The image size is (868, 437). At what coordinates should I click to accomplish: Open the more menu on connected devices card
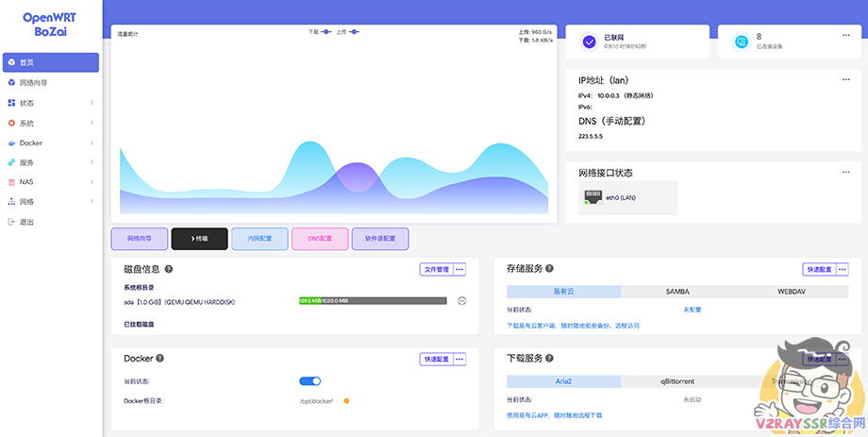click(846, 35)
